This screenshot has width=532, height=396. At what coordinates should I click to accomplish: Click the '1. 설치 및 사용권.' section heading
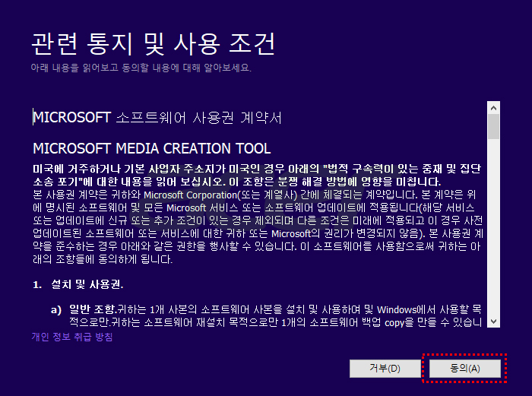click(x=78, y=284)
